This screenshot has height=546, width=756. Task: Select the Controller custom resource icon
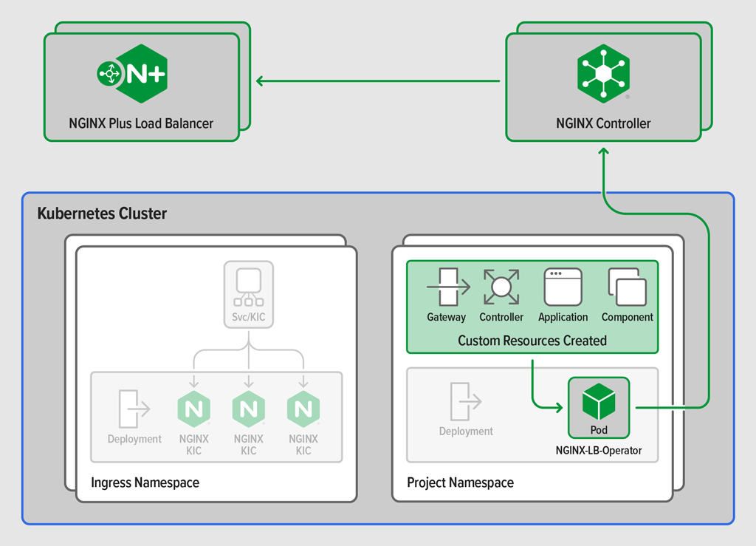(x=501, y=287)
